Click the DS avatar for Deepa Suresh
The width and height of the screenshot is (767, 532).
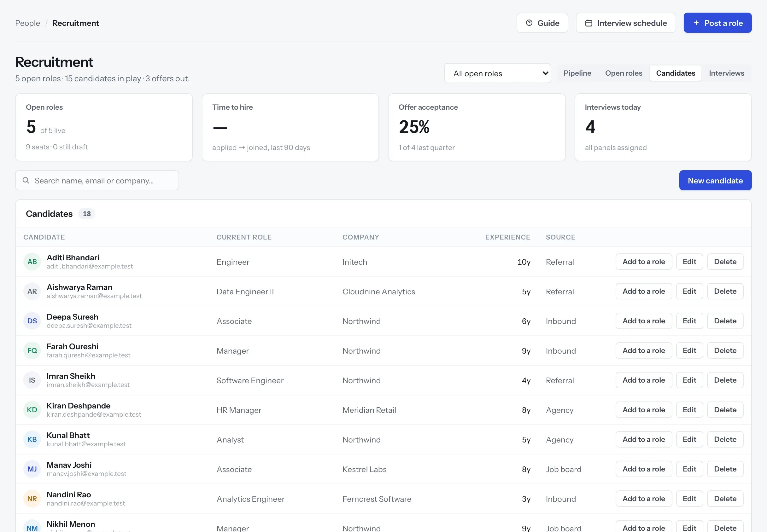(32, 321)
